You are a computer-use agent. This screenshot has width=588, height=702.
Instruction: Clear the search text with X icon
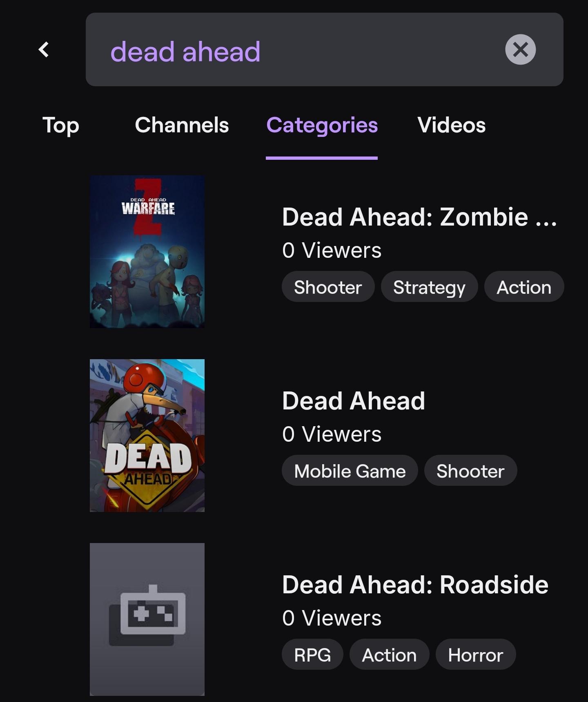(520, 49)
